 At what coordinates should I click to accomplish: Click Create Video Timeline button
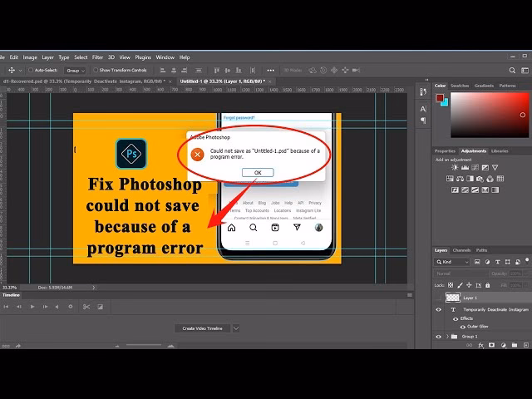click(203, 328)
